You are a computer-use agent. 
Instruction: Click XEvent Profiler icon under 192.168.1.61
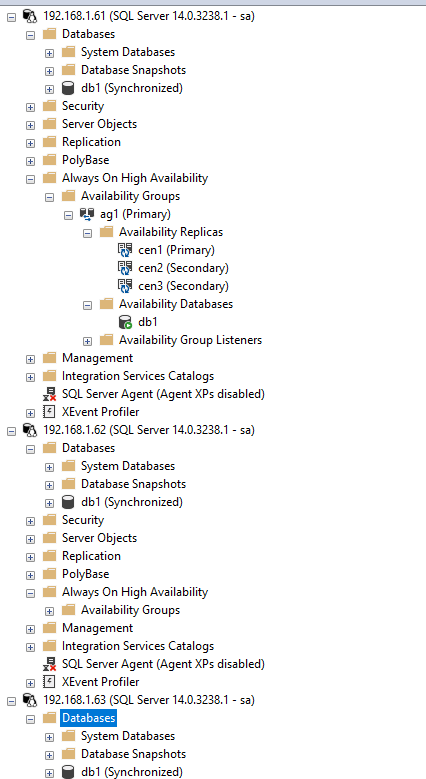pos(50,412)
